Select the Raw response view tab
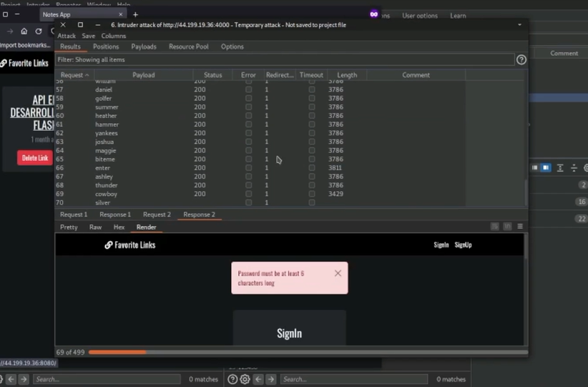Screen dimensions: 588x387 pyautogui.click(x=95, y=227)
